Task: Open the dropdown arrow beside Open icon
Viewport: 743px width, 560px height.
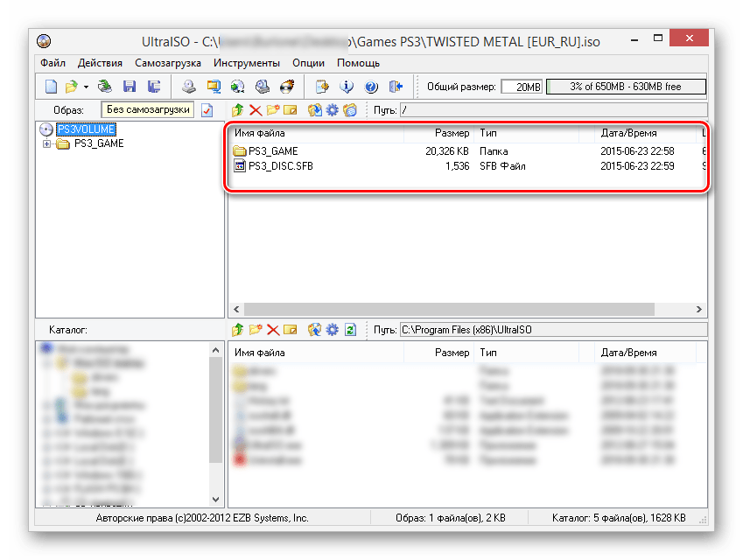Action: pos(86,87)
